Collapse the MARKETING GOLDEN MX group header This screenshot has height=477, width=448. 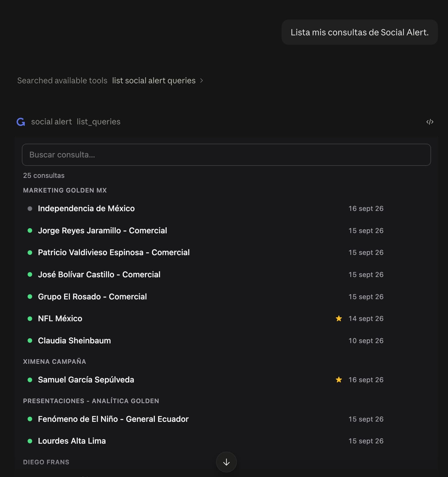coord(65,190)
